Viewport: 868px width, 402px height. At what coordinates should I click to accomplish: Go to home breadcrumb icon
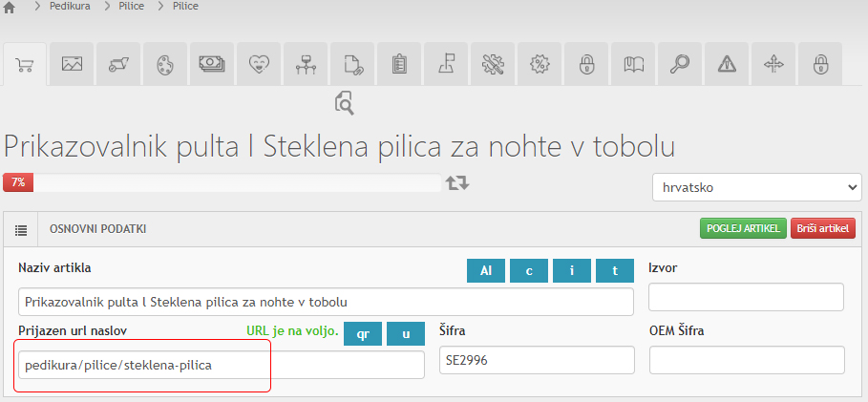pyautogui.click(x=11, y=7)
